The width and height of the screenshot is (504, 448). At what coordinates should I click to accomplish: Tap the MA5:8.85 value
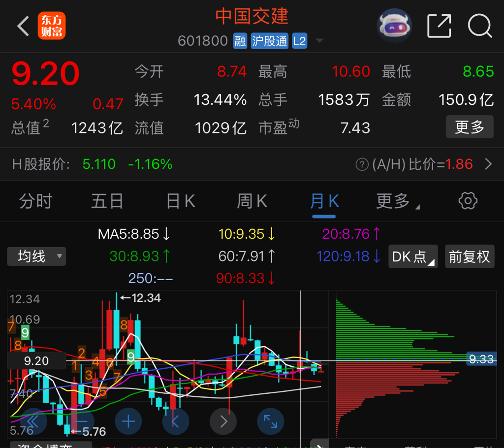133,234
